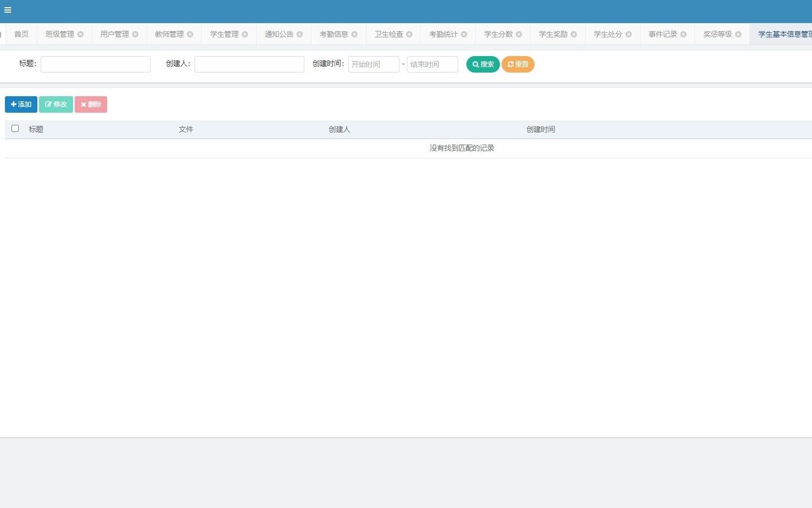Click the green 搜索 button
The image size is (812, 508).
[x=483, y=64]
